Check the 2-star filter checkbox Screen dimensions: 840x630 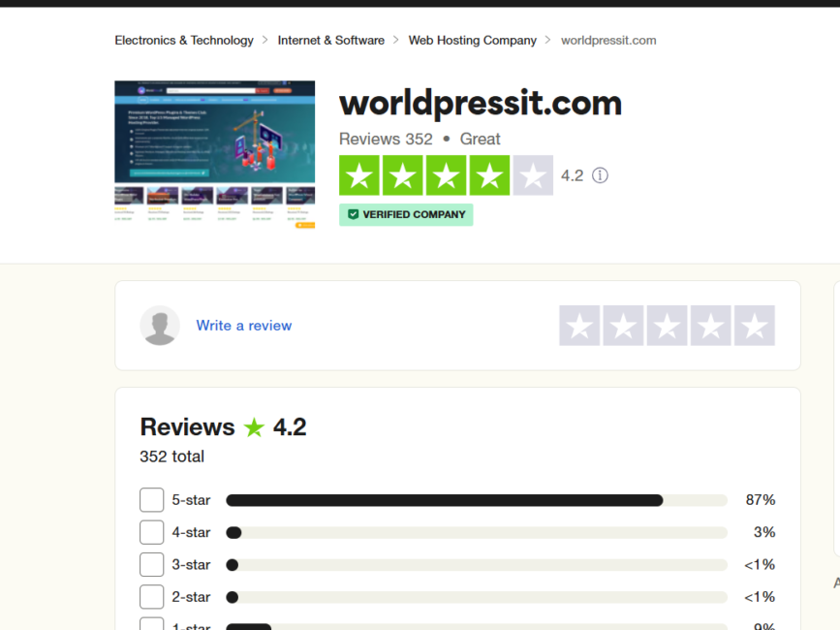(151, 597)
